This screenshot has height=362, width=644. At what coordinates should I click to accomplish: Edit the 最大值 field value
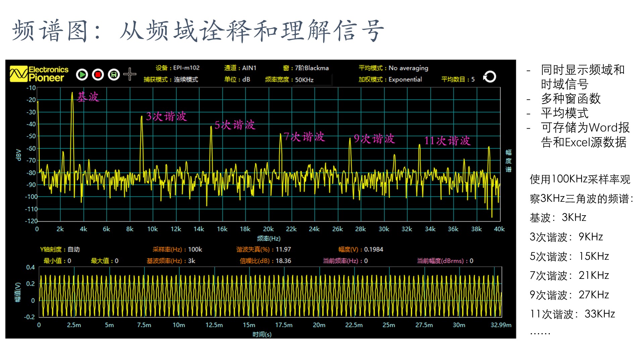117,261
